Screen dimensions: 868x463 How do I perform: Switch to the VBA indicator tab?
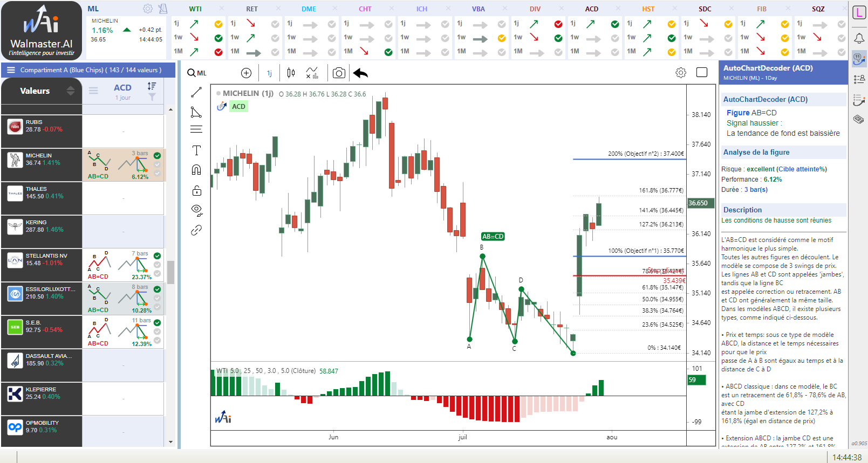pyautogui.click(x=479, y=9)
